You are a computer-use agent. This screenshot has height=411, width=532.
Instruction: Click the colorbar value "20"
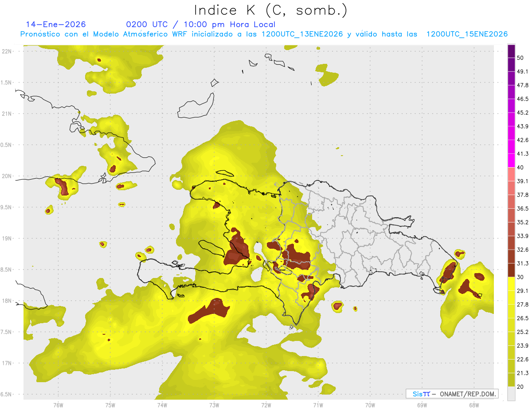tap(520, 387)
